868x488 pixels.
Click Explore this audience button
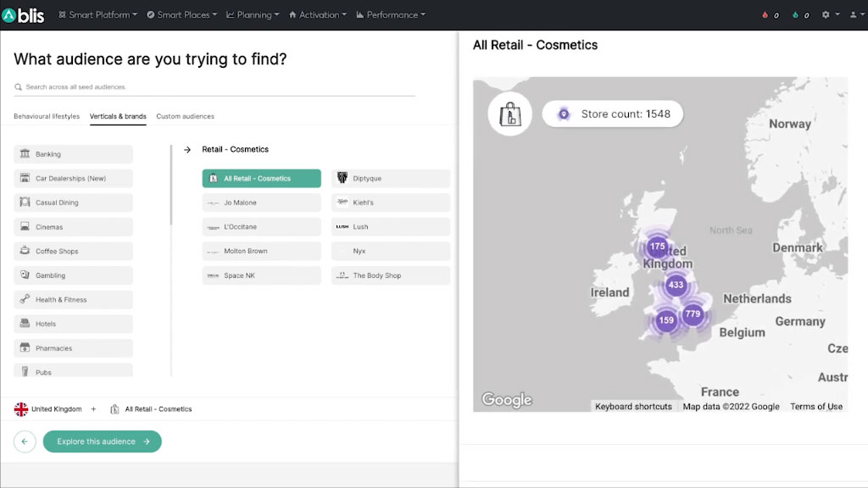click(x=103, y=441)
